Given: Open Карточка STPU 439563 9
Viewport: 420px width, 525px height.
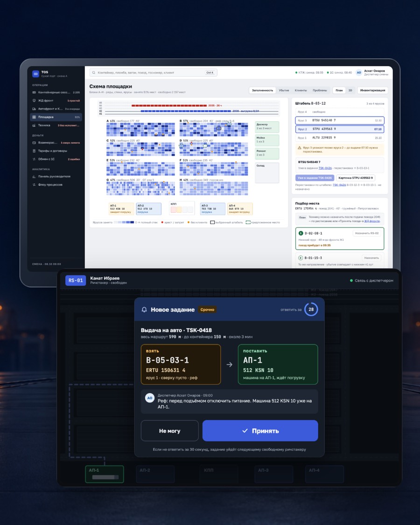Looking at the screenshot, I should coord(355,178).
